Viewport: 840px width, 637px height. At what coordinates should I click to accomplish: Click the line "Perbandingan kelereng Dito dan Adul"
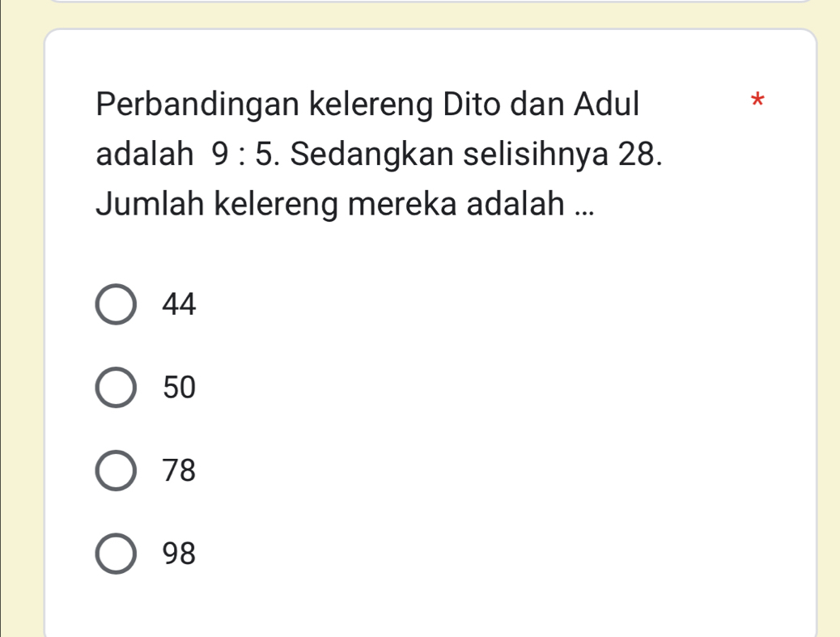[367, 104]
